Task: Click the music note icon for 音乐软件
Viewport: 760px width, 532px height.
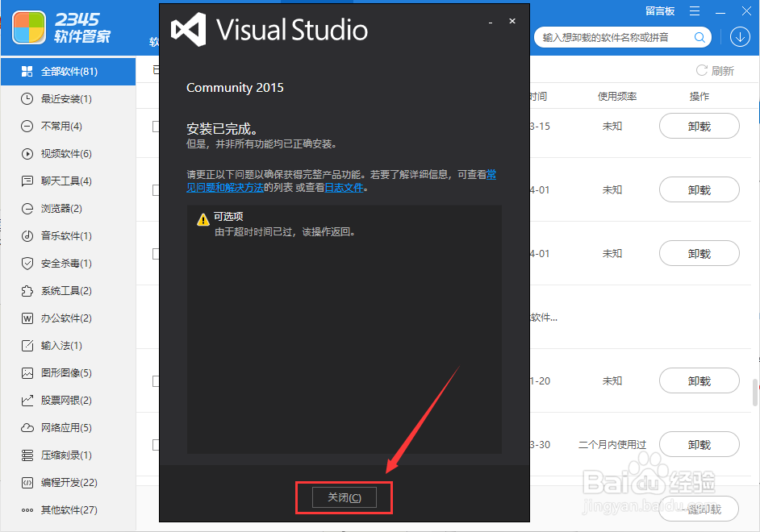Action: point(27,235)
